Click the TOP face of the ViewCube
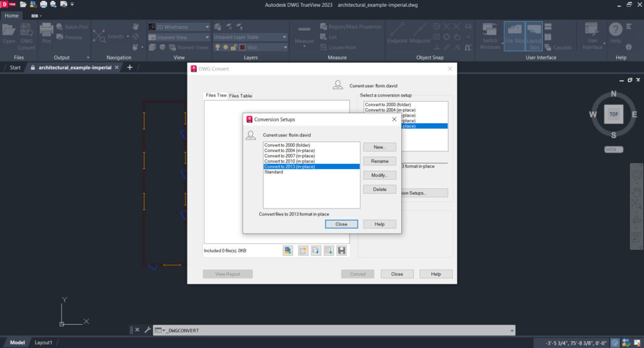The height and width of the screenshot is (348, 644). click(x=614, y=114)
